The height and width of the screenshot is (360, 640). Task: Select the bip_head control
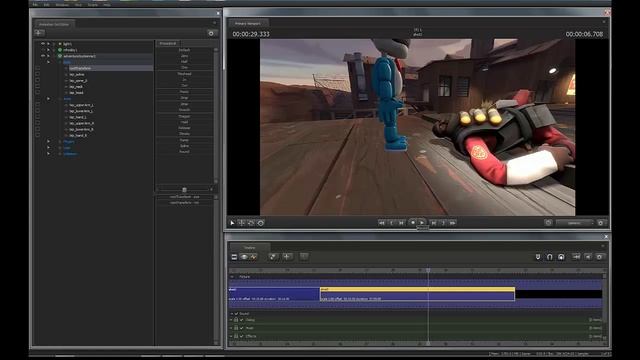point(76,93)
